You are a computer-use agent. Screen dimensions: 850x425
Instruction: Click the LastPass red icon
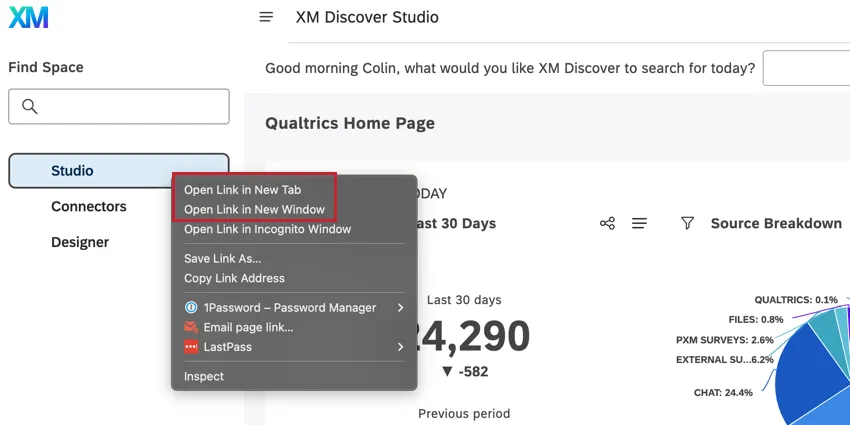click(191, 347)
